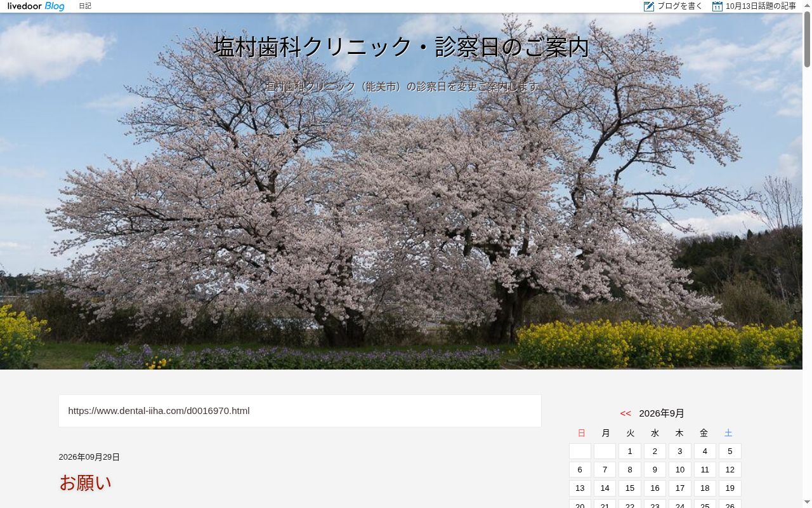Click the blog description subtitle text
The height and width of the screenshot is (508, 812).
(402, 86)
